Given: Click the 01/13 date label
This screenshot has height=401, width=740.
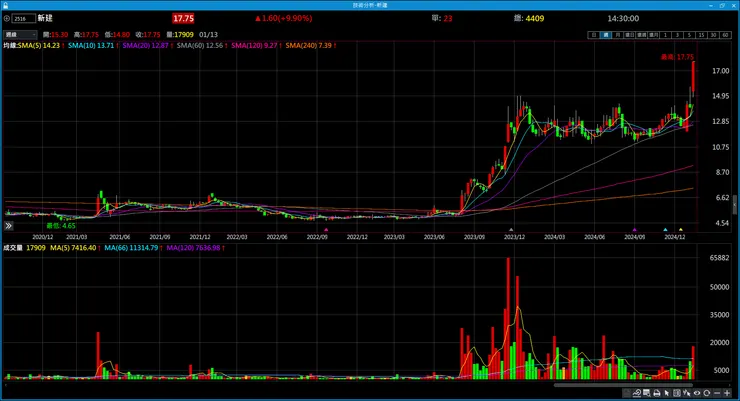Looking at the screenshot, I should tap(208, 34).
